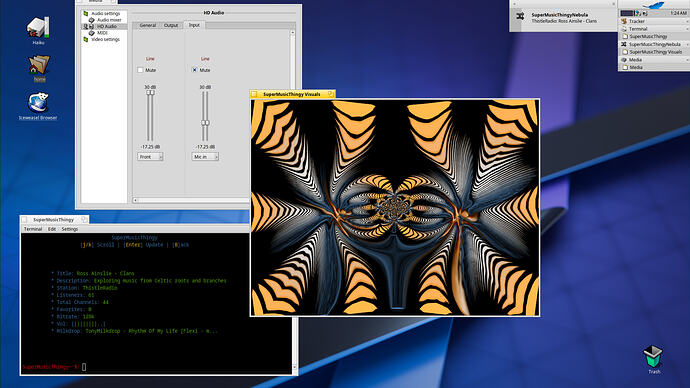Image resolution: width=690 pixels, height=388 pixels.
Task: Click the Audio settings icon in Media tree
Action: (x=86, y=14)
